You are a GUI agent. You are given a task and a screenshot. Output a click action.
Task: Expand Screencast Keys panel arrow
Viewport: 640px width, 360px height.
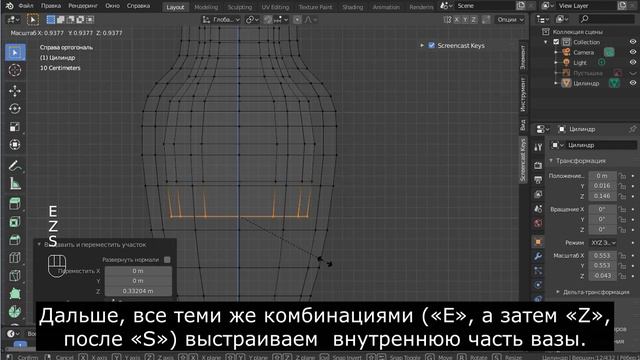coord(422,45)
